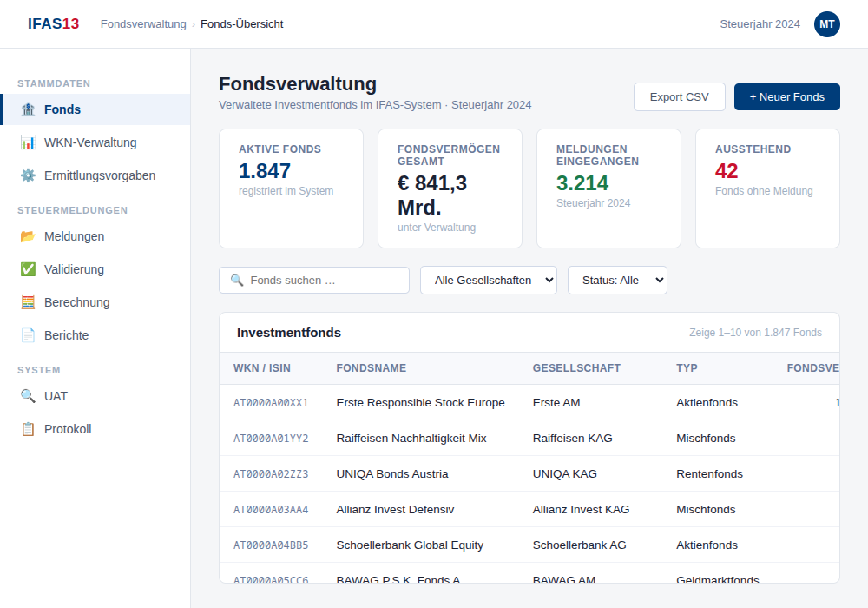Open Berechnung with the calculator icon
This screenshot has width=868, height=608.
pyautogui.click(x=29, y=302)
